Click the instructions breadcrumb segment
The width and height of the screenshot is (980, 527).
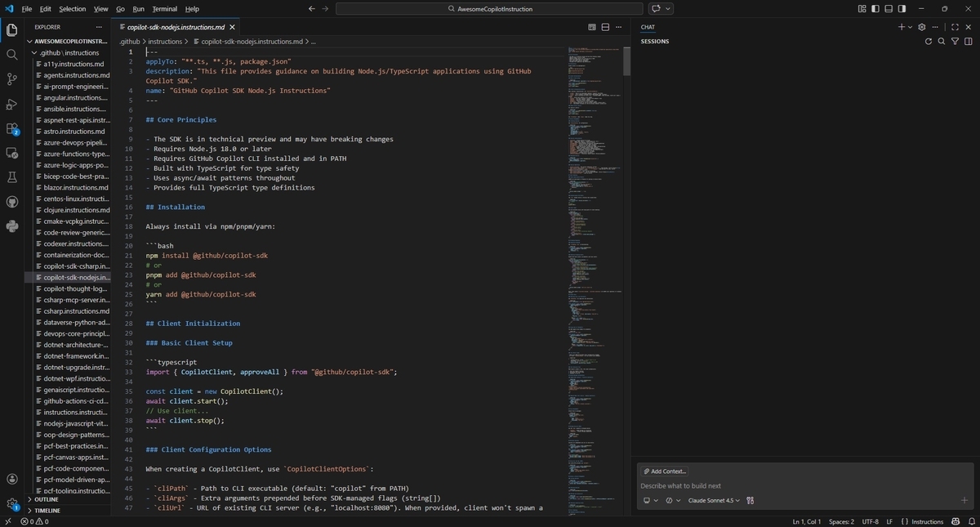pos(165,41)
